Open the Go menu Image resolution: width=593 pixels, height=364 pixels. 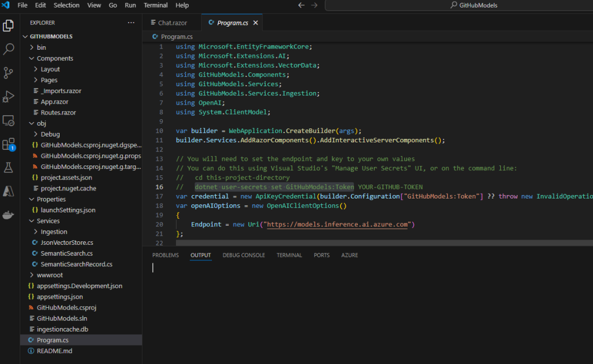(113, 5)
